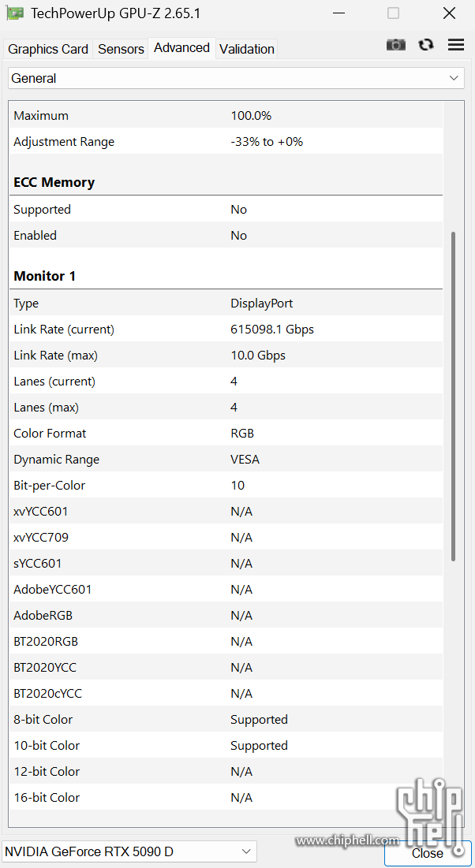
Task: Select the Dynamic Range row label
Action: tap(56, 460)
